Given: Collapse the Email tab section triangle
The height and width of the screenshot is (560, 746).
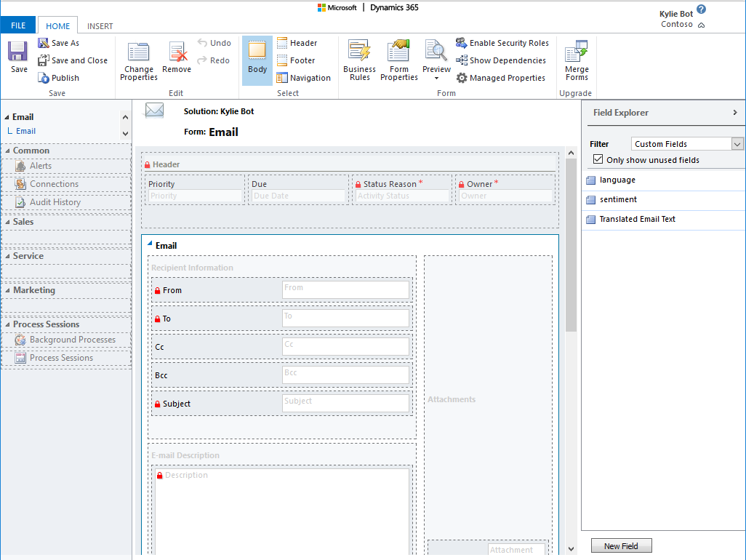Looking at the screenshot, I should coord(150,243).
